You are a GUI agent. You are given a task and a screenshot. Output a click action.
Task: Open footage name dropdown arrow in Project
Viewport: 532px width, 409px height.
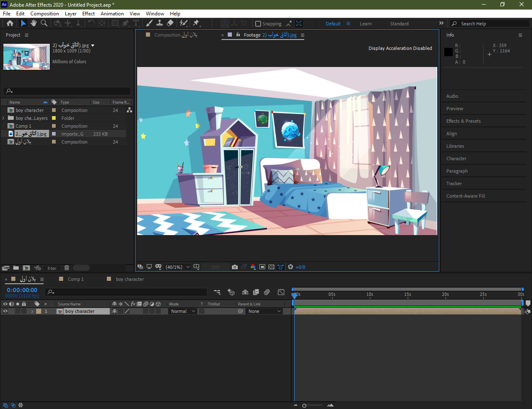pyautogui.click(x=93, y=45)
